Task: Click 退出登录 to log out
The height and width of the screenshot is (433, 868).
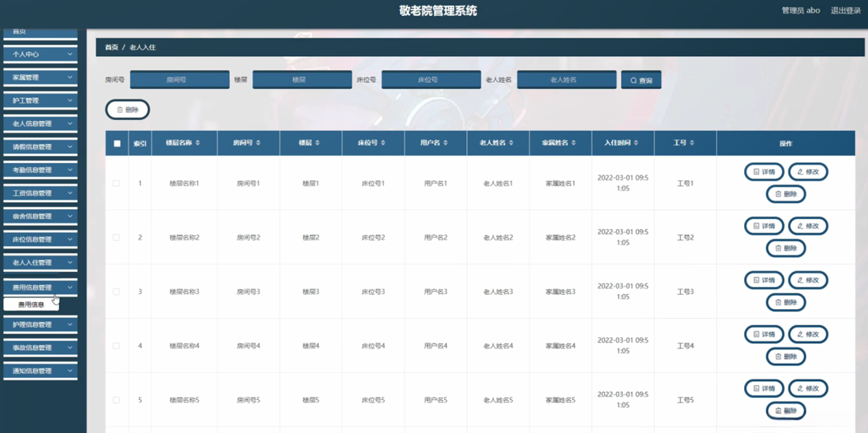Action: point(845,10)
